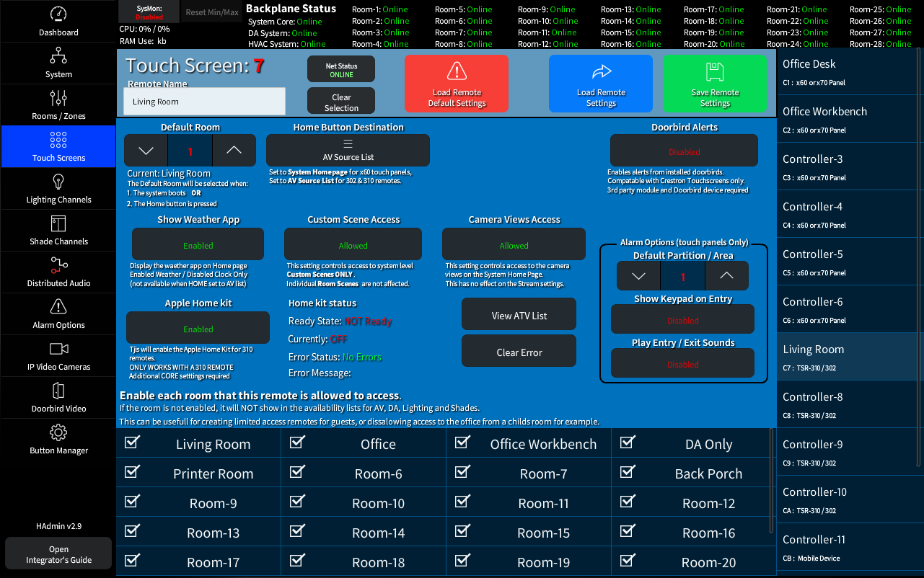Toggle Show Keypad on Entry setting
The image size is (924, 578).
pyautogui.click(x=682, y=319)
